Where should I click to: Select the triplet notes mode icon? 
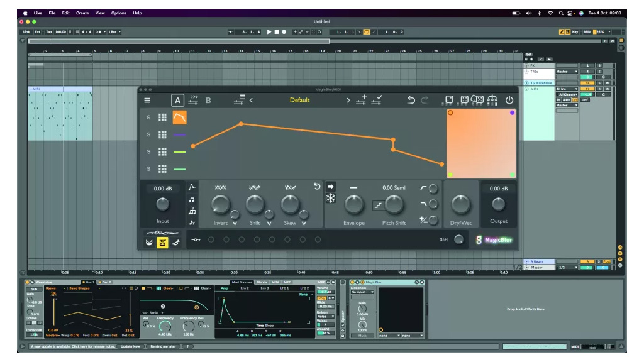tap(192, 211)
